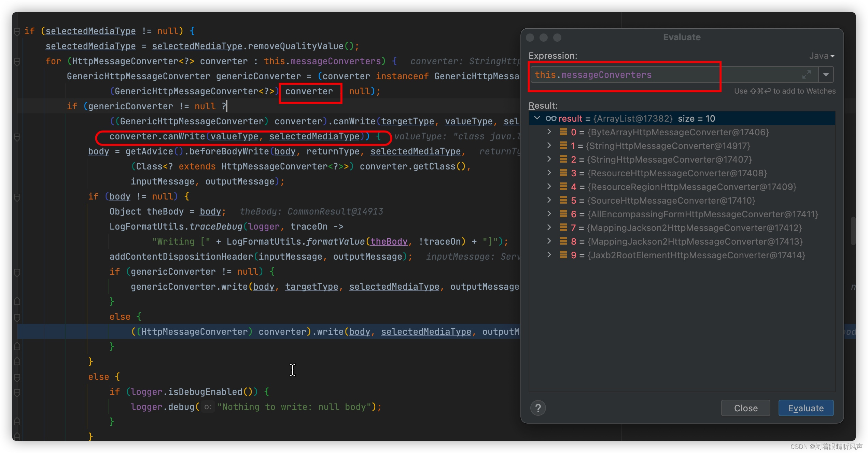Image resolution: width=868 pixels, height=453 pixels.
Task: Fold the 'if (genericConverter != null) {' block
Action: 17,272
